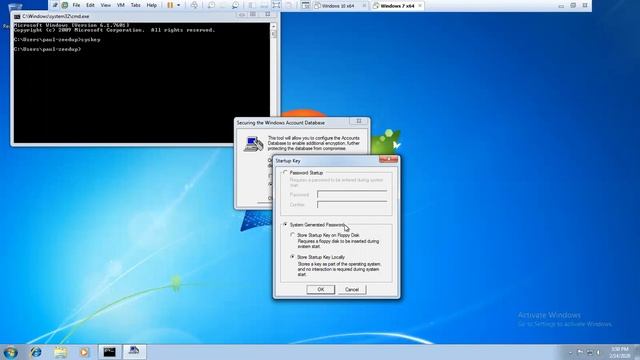Launch Internet Explorer from taskbar
This screenshot has width=640, height=360.
click(x=36, y=352)
